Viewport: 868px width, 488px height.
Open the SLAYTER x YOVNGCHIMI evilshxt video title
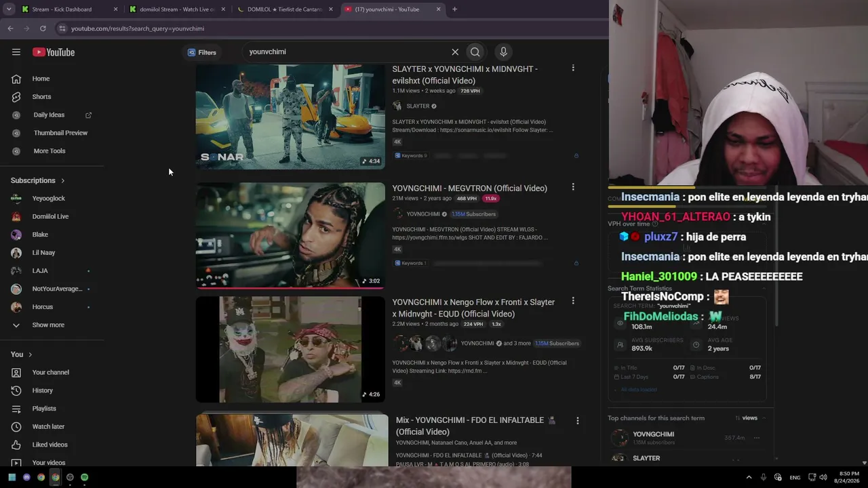click(x=465, y=75)
